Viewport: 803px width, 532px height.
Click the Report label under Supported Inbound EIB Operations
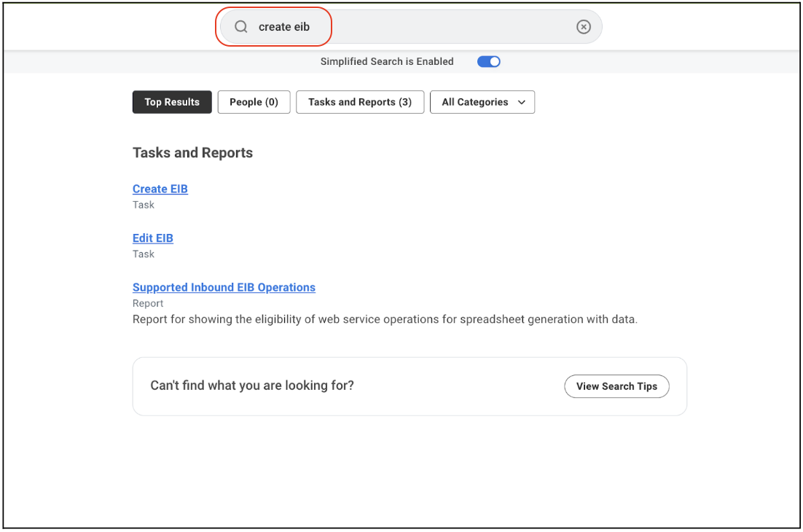[148, 303]
